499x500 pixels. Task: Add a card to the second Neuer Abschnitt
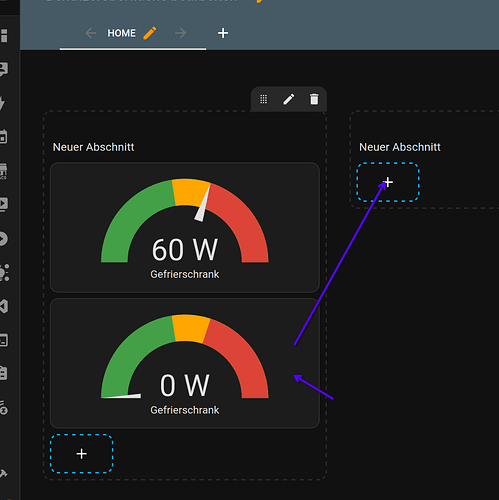click(x=388, y=182)
